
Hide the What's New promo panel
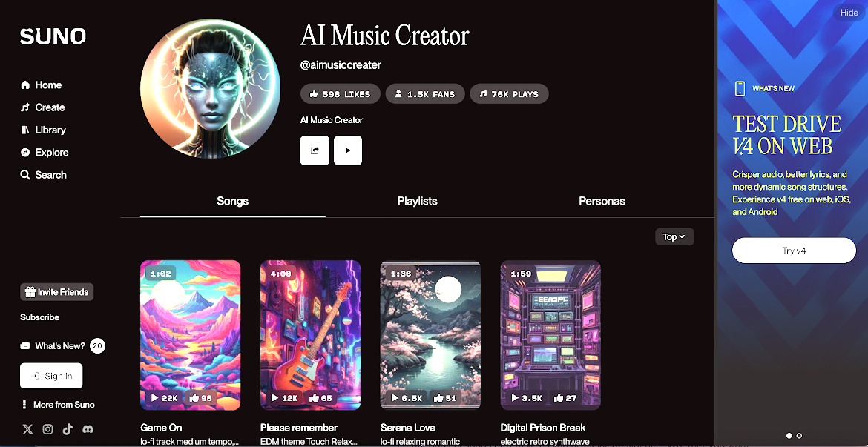click(849, 13)
